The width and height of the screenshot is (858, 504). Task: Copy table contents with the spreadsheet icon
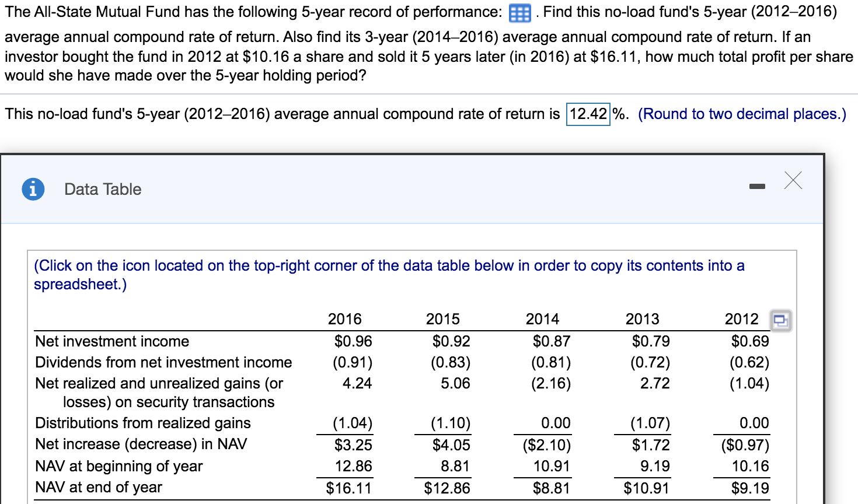pos(780,320)
